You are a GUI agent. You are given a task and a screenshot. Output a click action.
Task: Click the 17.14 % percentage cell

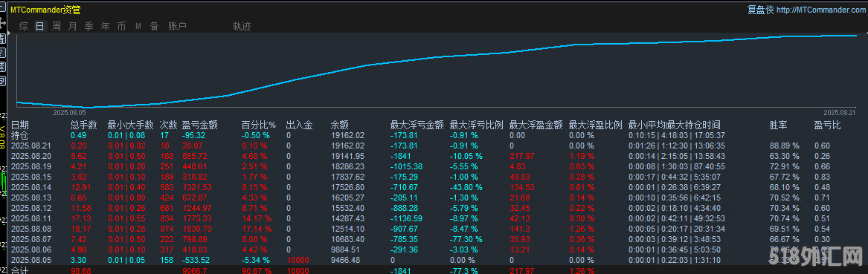click(x=257, y=229)
